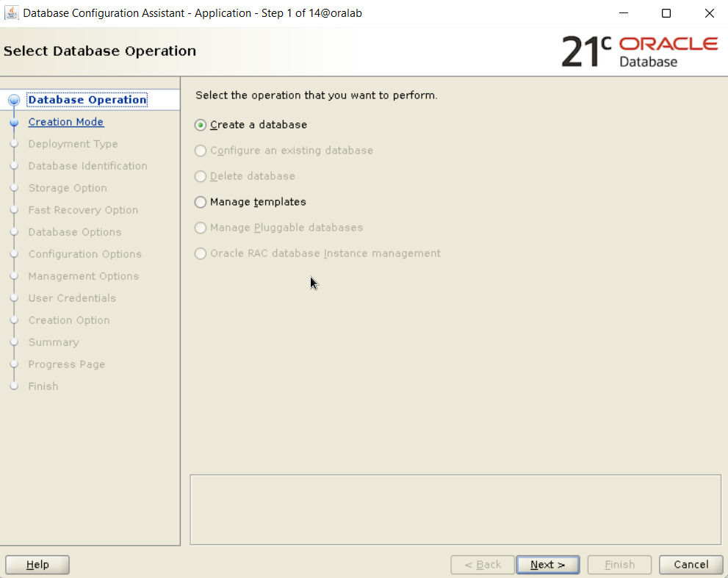Click Storage Option in the steps list
Screen dimensions: 728x578
68,188
